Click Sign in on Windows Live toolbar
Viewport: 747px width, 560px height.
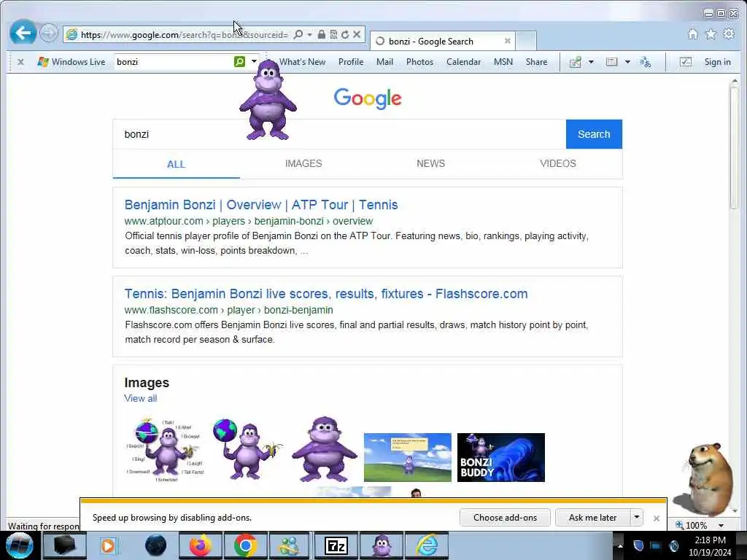click(718, 62)
